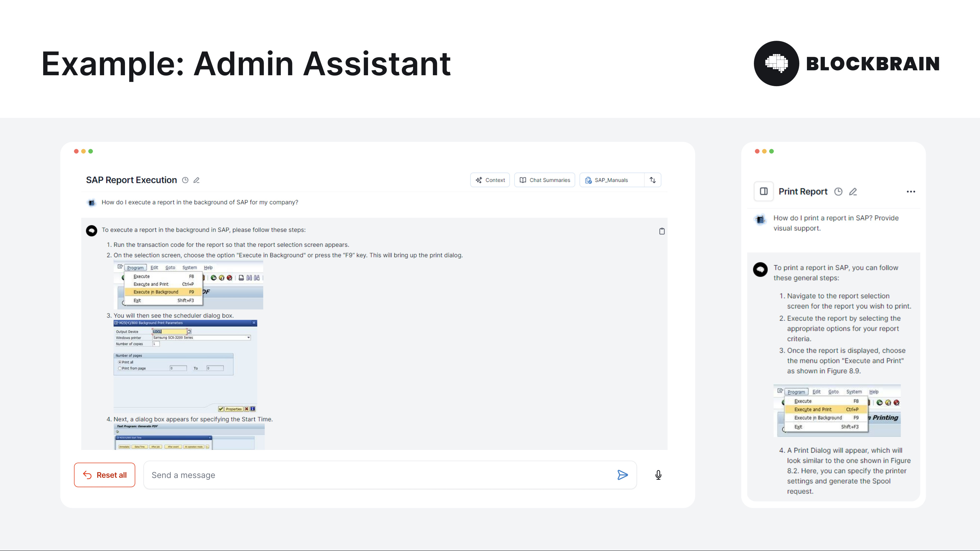Open the Windows printer dropdown in screenshot
The height and width of the screenshot is (551, 980).
[x=248, y=338]
